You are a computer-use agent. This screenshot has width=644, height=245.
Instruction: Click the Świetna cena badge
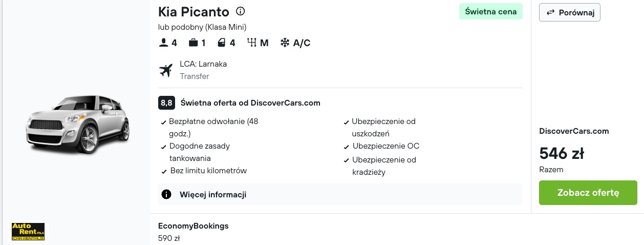pyautogui.click(x=491, y=11)
